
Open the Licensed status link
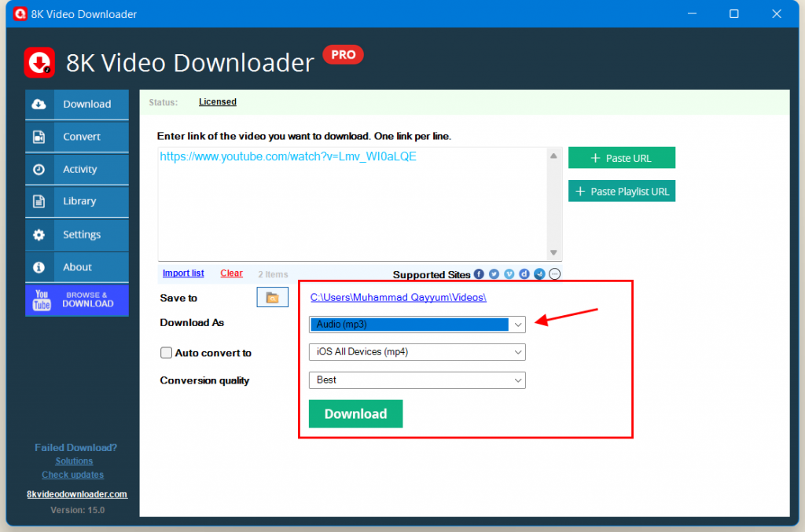[x=218, y=102]
